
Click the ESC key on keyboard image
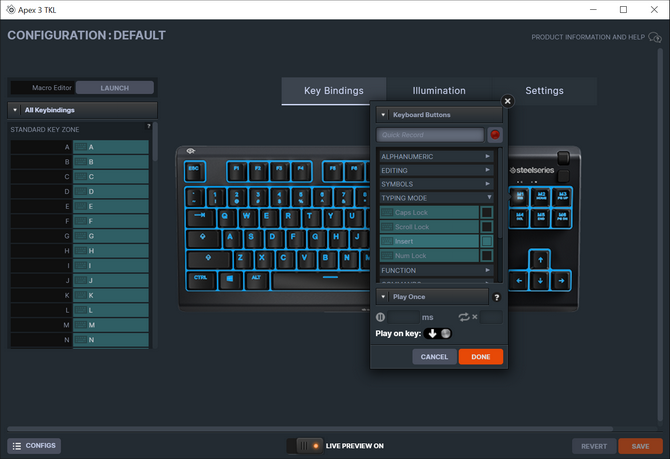click(194, 171)
